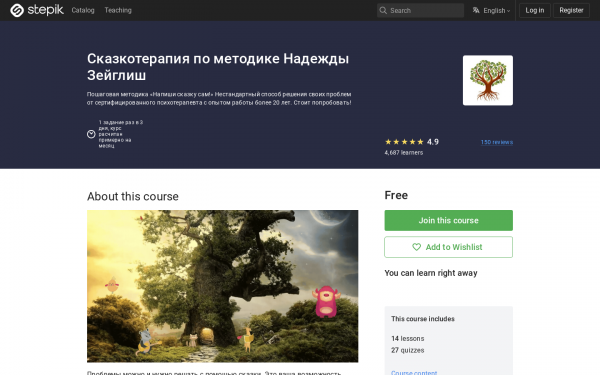Viewport: 600px width, 375px height.
Task: Click the Register button
Action: [571, 10]
